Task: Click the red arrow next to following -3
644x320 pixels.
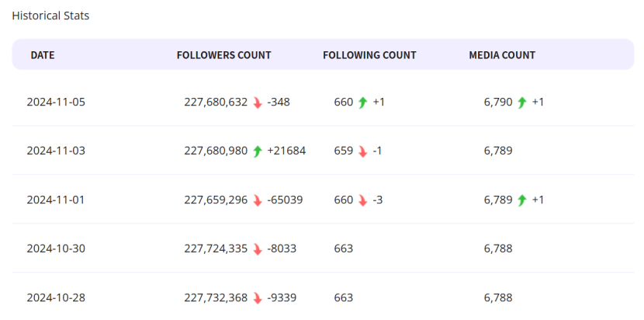Action: point(362,200)
